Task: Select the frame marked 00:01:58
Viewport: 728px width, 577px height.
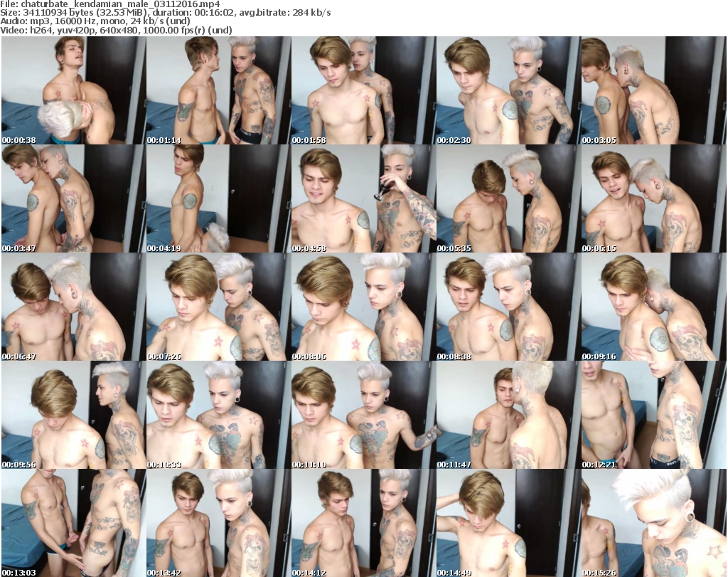Action: [363, 90]
